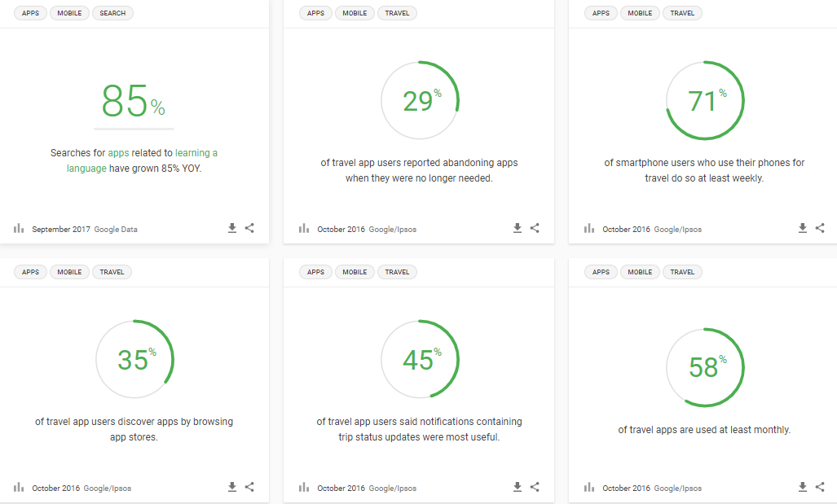837x504 pixels.
Task: Download the 35% browsing app stores card
Action: (x=232, y=487)
